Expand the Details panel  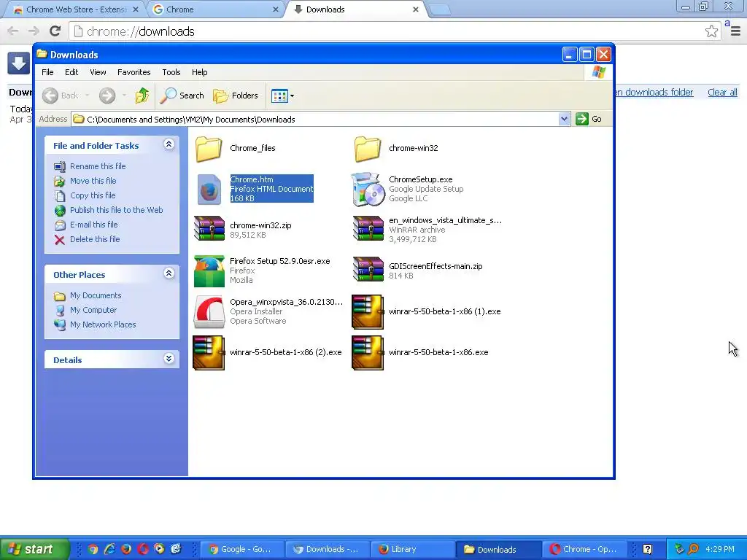tap(169, 359)
